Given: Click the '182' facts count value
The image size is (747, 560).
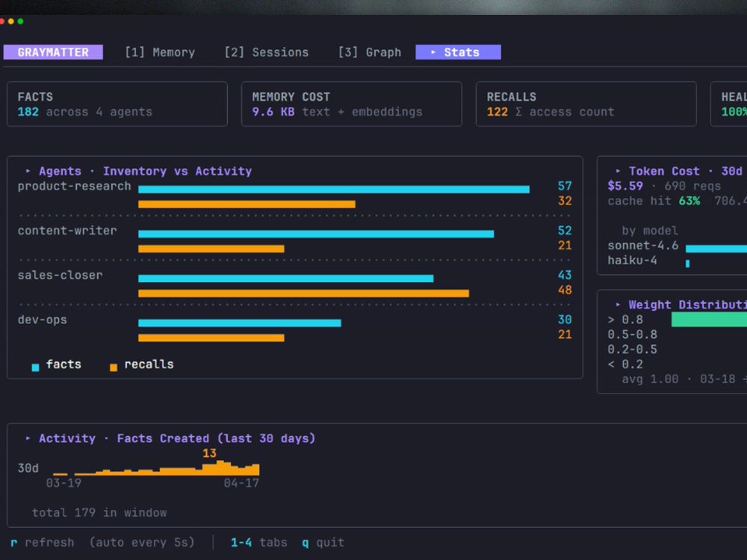Looking at the screenshot, I should 28,112.
